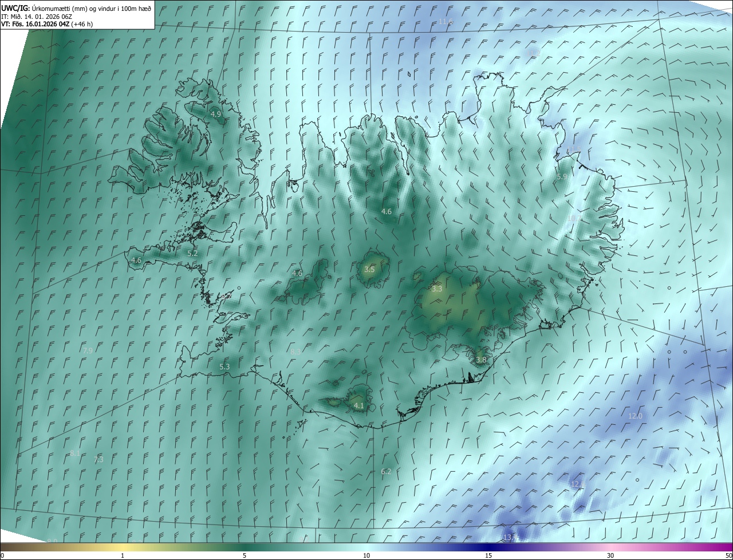Click the 11.2 value label
The image size is (733, 560).
tap(534, 53)
